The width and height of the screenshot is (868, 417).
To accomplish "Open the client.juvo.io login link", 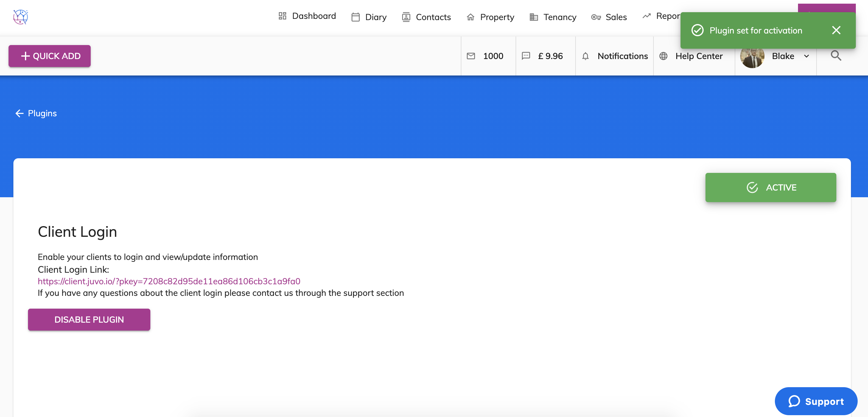I will coord(169,281).
